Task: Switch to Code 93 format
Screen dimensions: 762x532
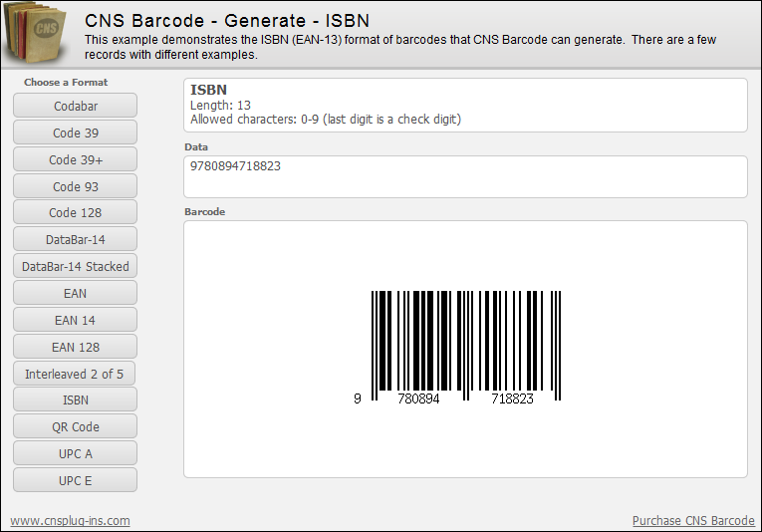Action: tap(76, 186)
